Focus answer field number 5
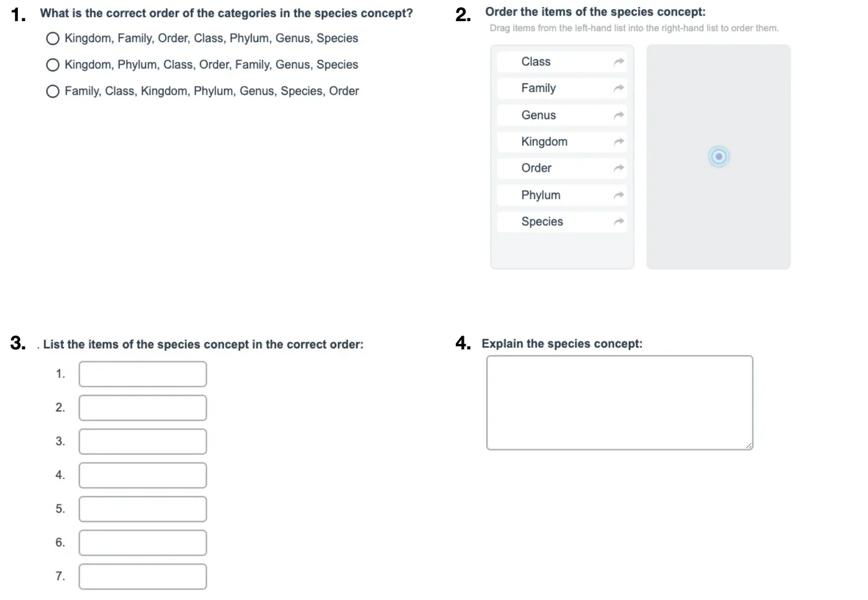Viewport: 868px width, 600px height. pyautogui.click(x=143, y=509)
